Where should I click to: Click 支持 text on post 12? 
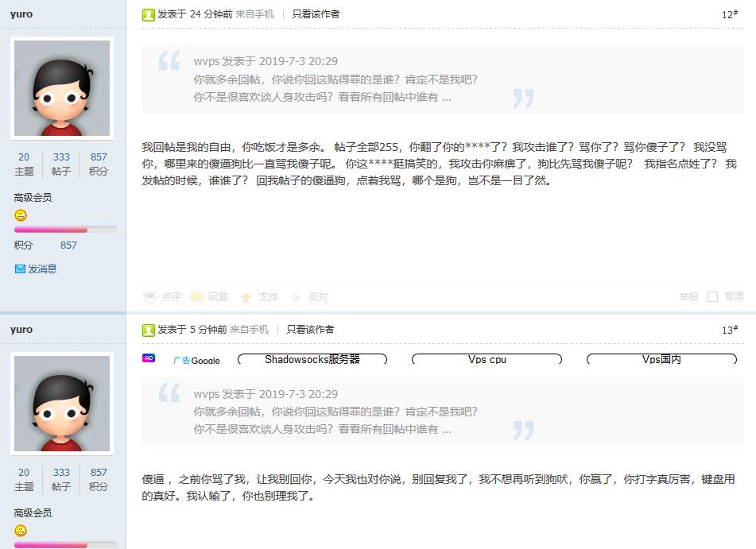pyautogui.click(x=268, y=297)
